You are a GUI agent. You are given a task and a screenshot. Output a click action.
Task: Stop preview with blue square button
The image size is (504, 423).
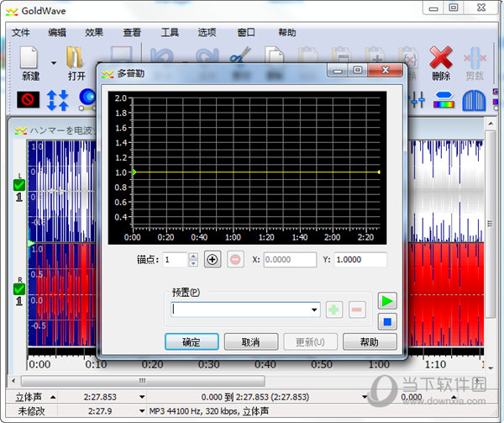click(387, 321)
